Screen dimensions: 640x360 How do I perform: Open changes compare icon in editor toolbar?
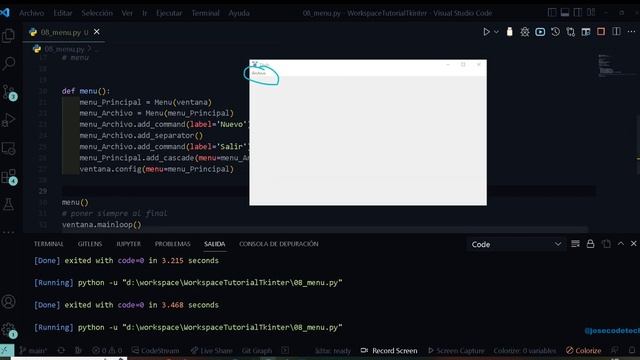point(571,32)
